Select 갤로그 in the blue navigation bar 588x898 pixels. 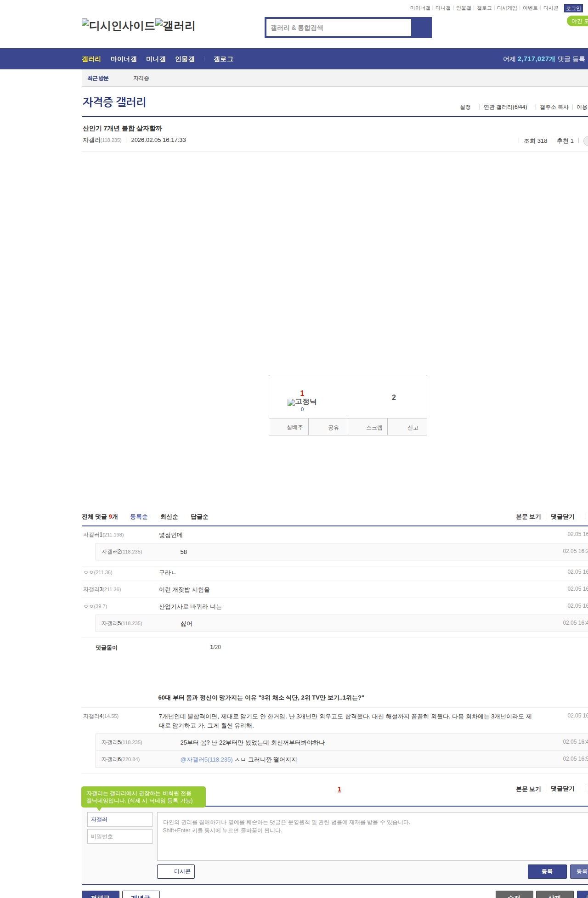(x=223, y=59)
